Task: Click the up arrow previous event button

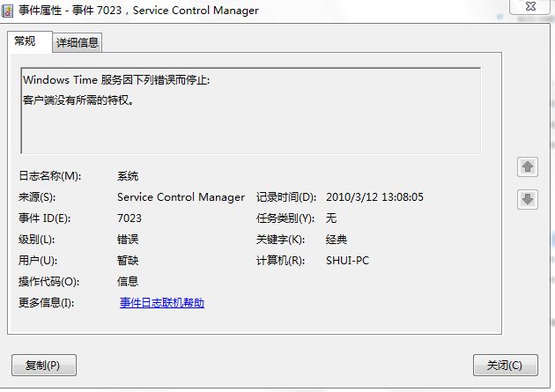Action: tap(528, 167)
